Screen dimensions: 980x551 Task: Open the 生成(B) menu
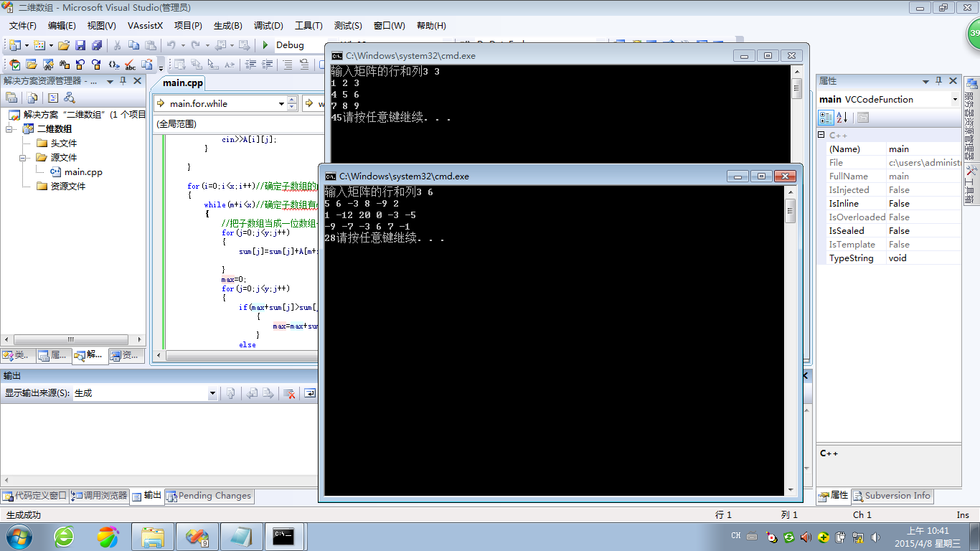(x=227, y=25)
